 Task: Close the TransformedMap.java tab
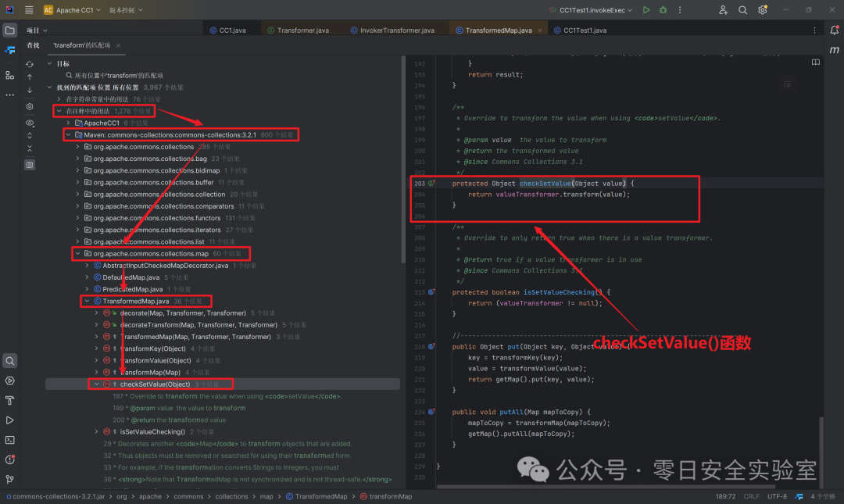tap(540, 30)
